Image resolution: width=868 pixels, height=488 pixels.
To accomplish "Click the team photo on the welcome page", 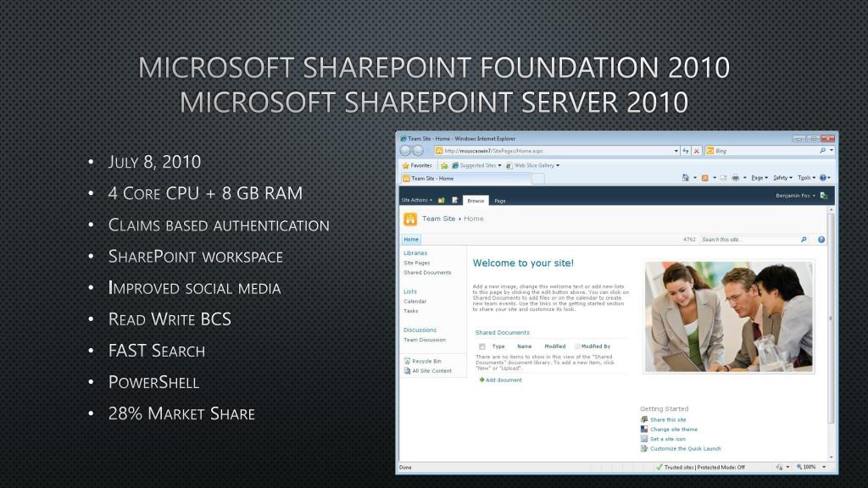I will (x=728, y=317).
